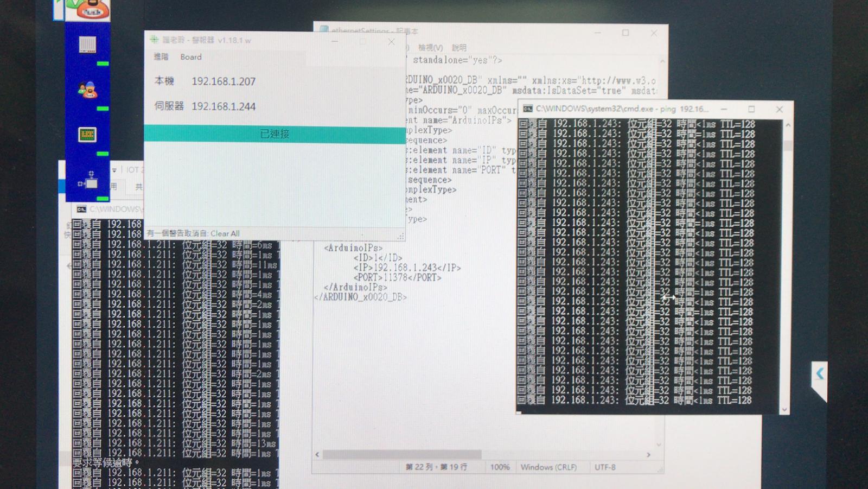Click the green app icon in alarm window title
Image resolution: width=868 pixels, height=489 pixels.
(154, 40)
